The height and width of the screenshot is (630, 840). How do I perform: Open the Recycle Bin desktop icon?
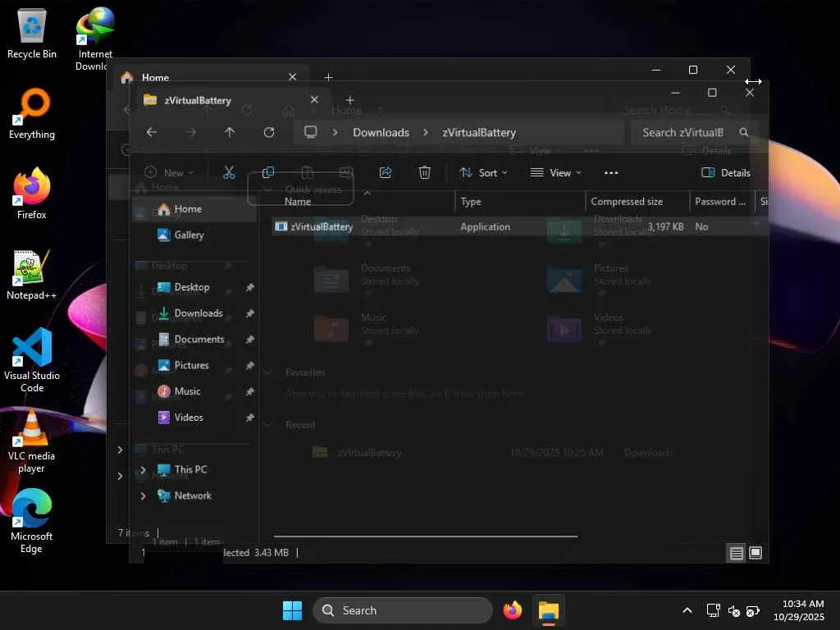pos(32,33)
